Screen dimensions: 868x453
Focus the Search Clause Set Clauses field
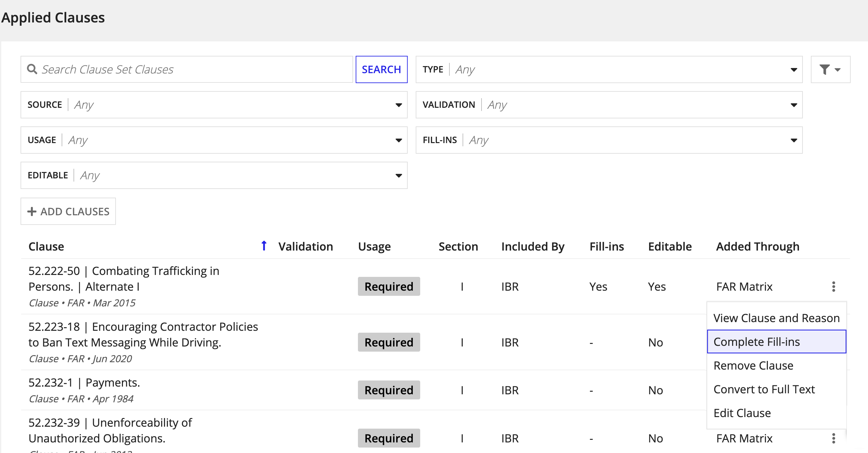[187, 69]
